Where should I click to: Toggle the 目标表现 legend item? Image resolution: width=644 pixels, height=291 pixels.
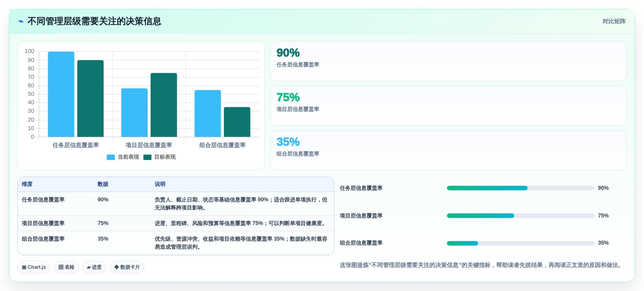[x=160, y=157]
